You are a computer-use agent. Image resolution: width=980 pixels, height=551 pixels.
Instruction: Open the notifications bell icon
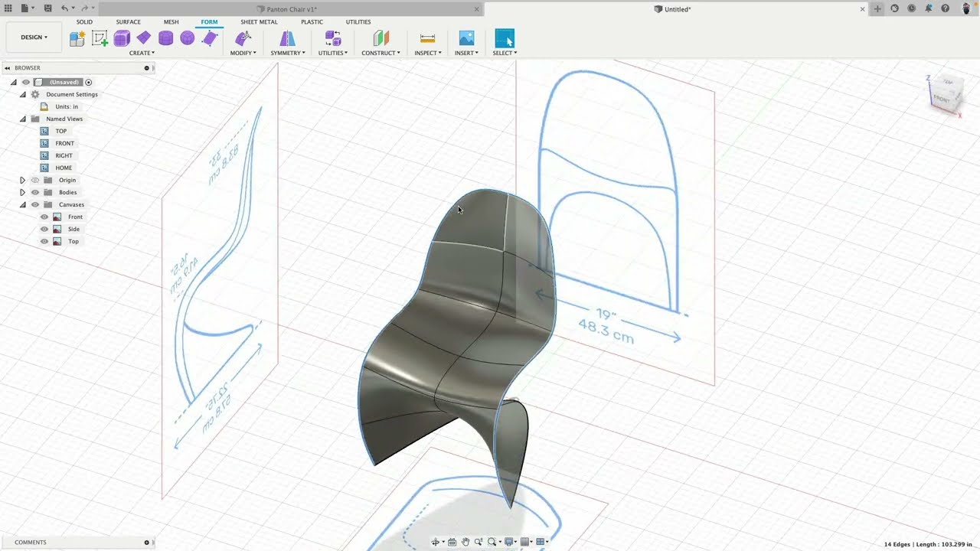click(x=928, y=8)
